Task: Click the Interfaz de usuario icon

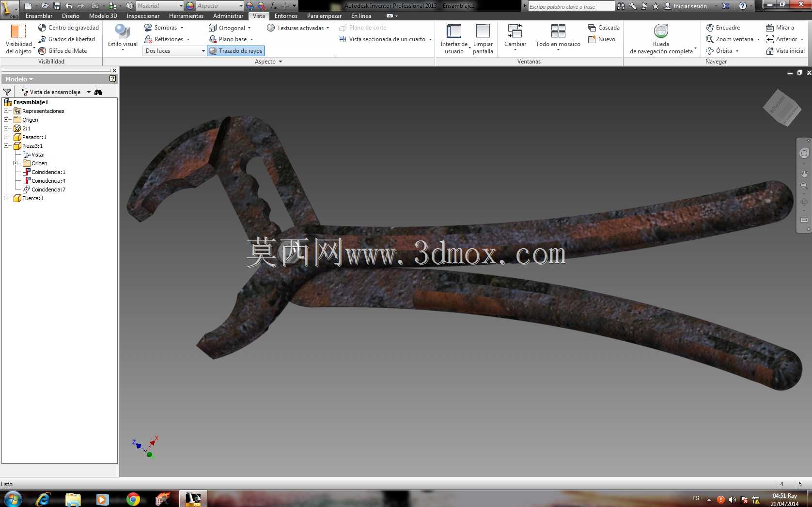Action: (454, 31)
